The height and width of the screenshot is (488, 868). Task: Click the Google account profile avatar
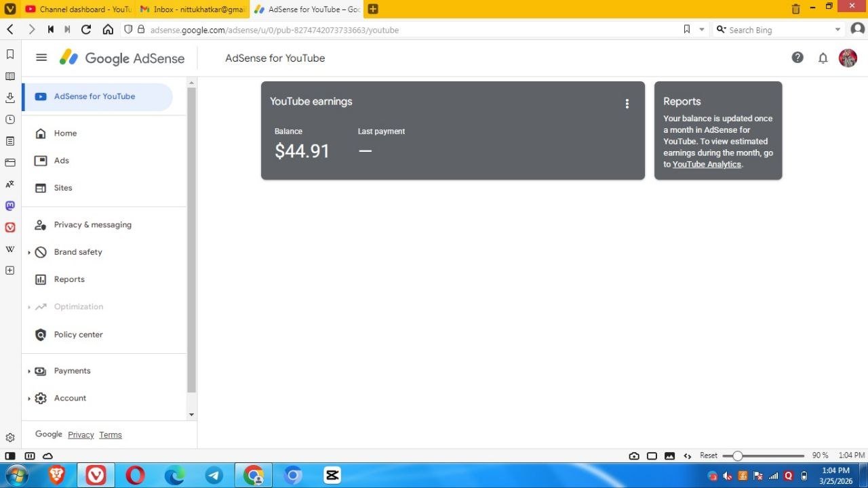tap(848, 58)
